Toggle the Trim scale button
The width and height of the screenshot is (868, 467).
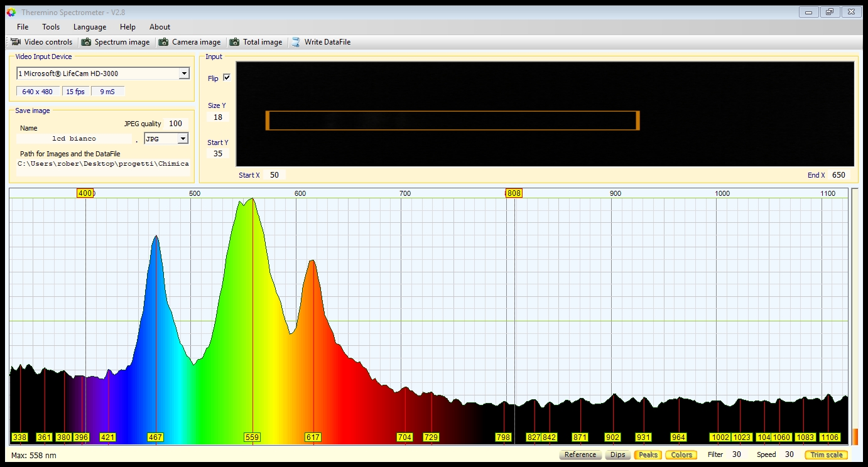click(x=826, y=455)
